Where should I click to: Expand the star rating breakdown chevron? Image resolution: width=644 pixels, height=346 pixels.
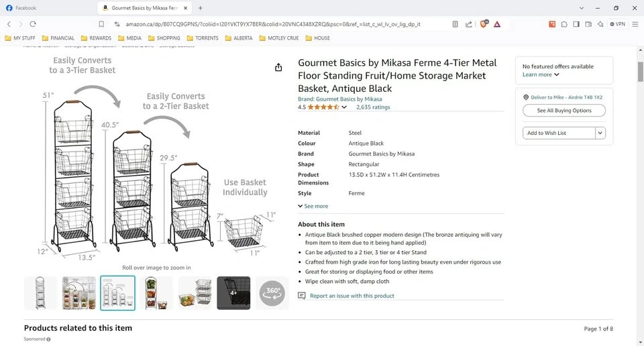tap(344, 107)
